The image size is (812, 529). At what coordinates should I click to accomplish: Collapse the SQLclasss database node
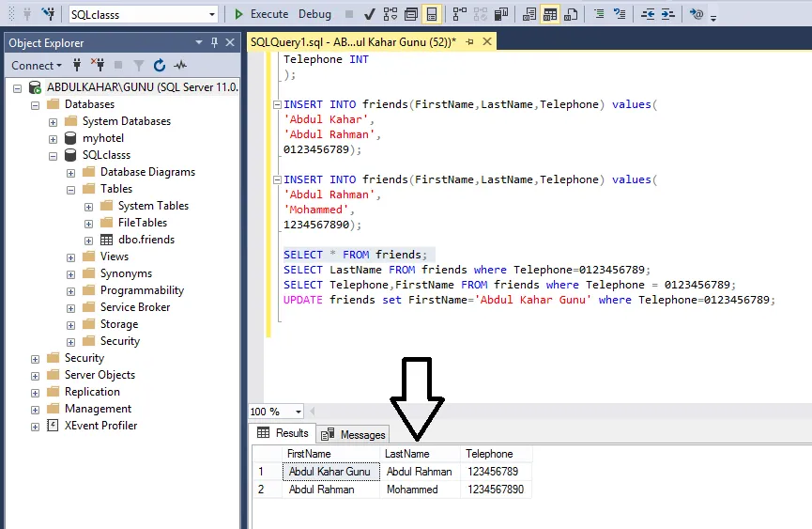53,157
